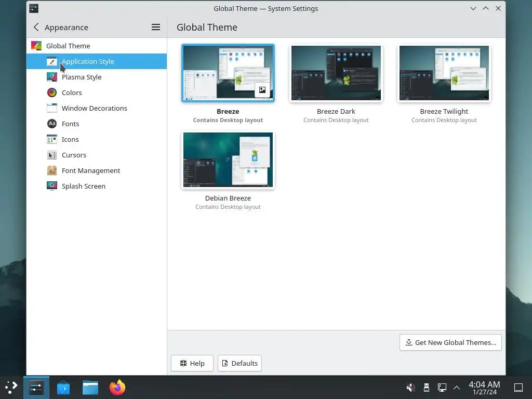
Task: Click the muted audio volume tray icon
Action: point(410,388)
